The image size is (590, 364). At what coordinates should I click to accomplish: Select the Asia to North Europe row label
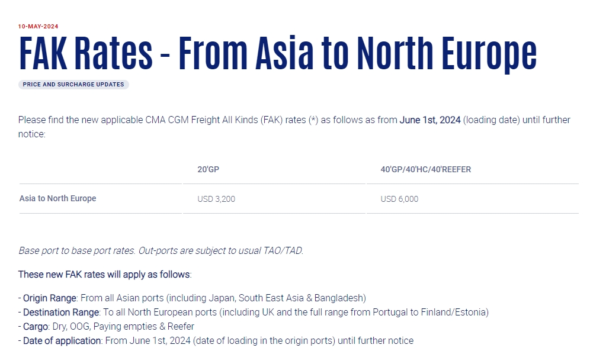57,199
